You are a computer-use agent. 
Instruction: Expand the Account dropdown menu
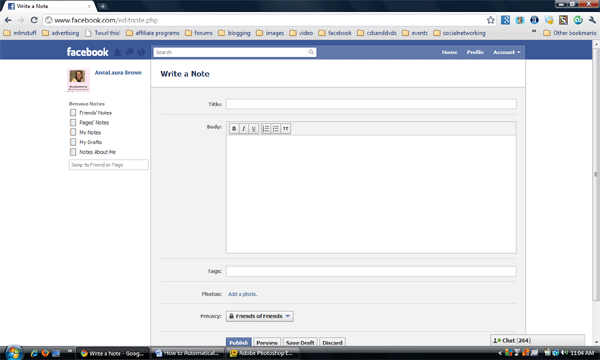coord(507,52)
